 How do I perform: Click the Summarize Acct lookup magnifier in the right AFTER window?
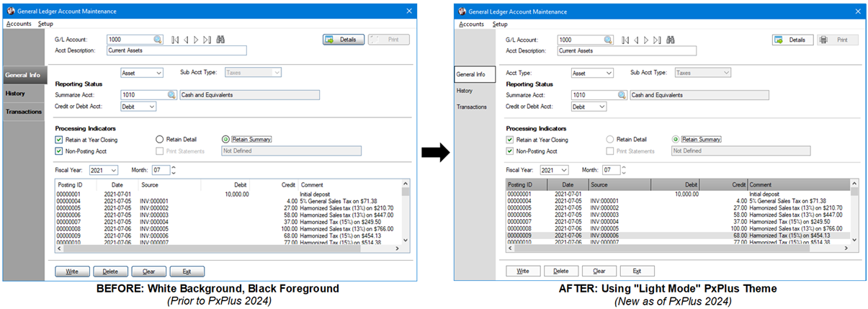621,95
